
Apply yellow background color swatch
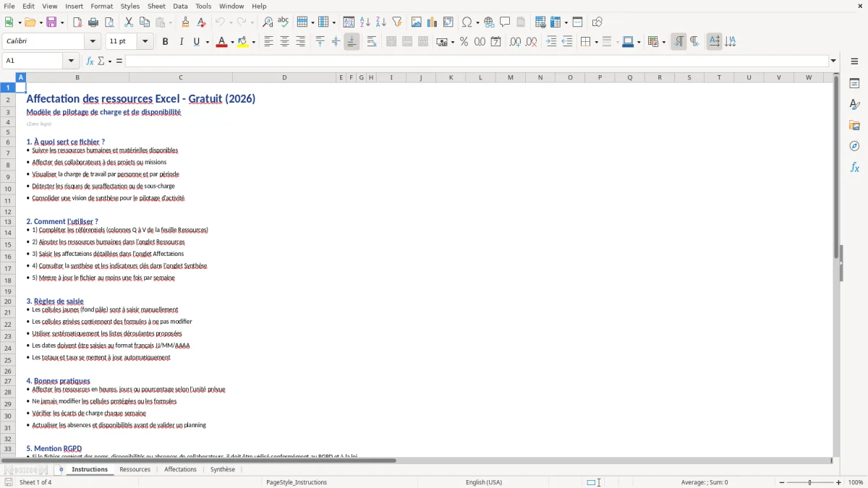point(244,42)
